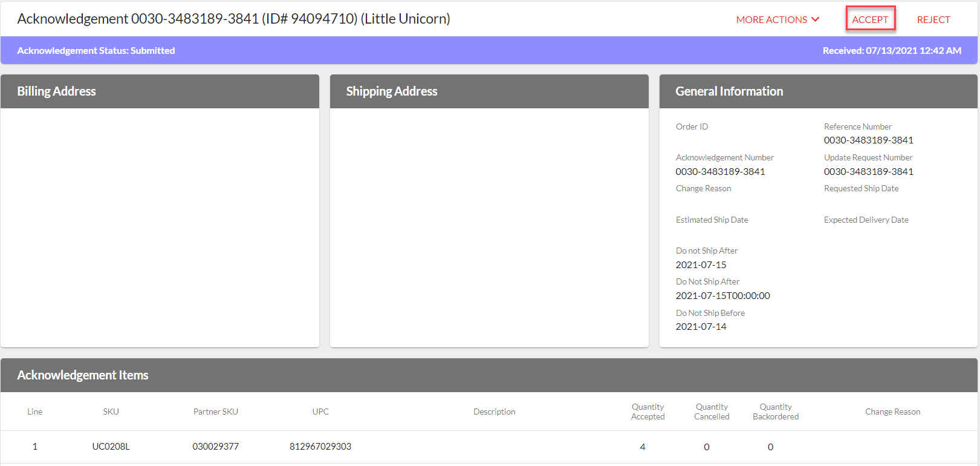Click the Quantity Backordered column header
Screen dimensions: 980x466
(x=776, y=412)
